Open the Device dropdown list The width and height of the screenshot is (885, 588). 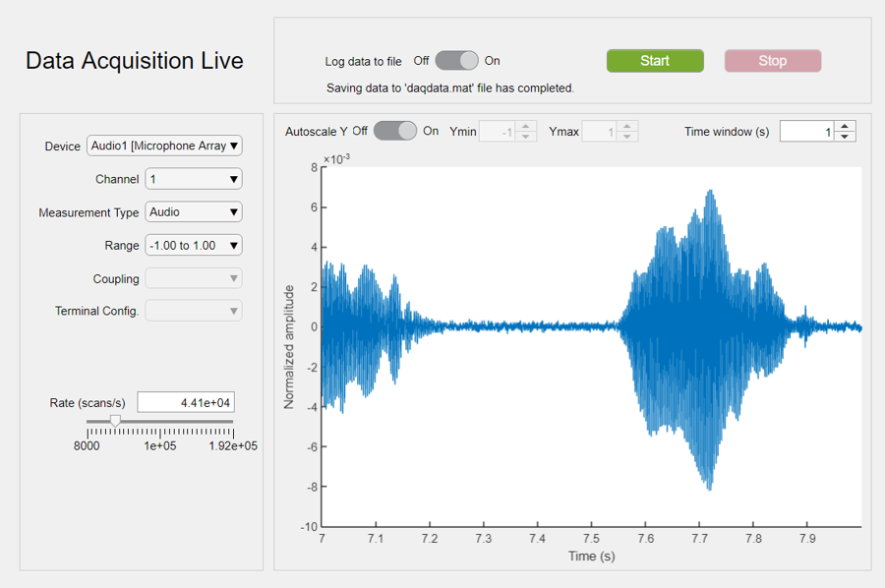pyautogui.click(x=164, y=147)
